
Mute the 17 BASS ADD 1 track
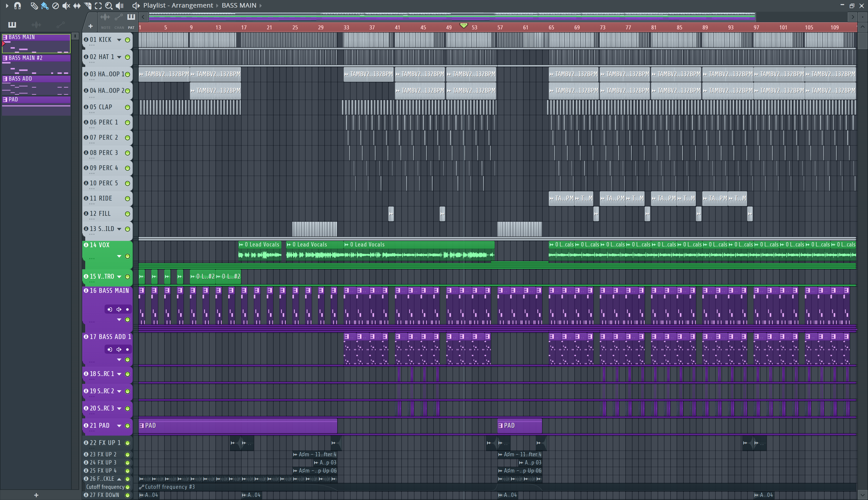click(x=128, y=360)
